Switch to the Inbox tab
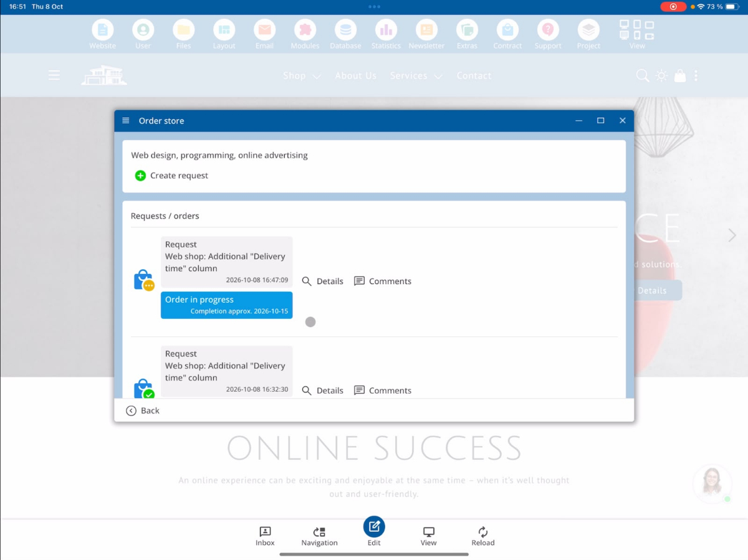The image size is (748, 560). [x=265, y=536]
